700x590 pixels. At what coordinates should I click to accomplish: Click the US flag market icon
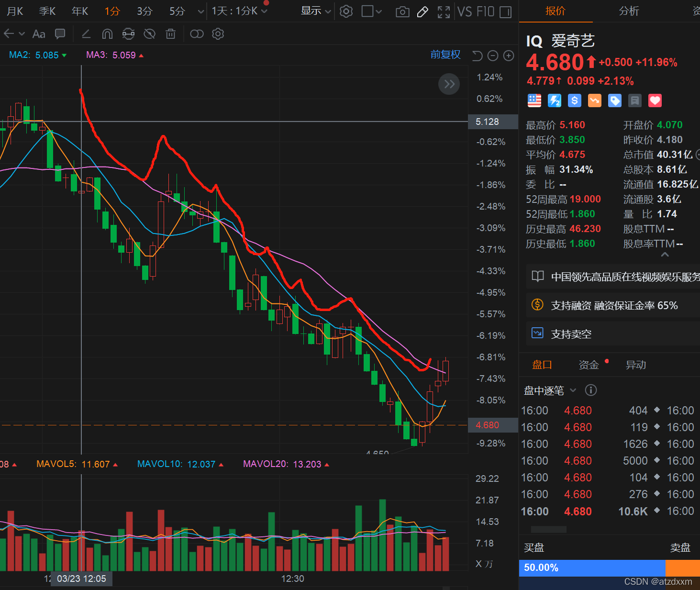coord(534,100)
